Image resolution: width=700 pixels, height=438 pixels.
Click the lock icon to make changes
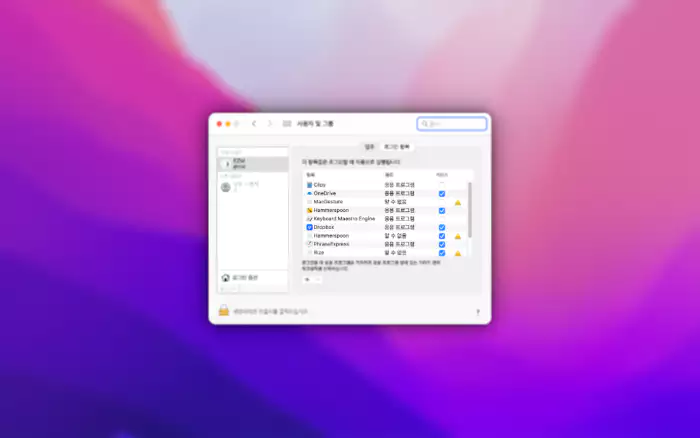(x=224, y=310)
